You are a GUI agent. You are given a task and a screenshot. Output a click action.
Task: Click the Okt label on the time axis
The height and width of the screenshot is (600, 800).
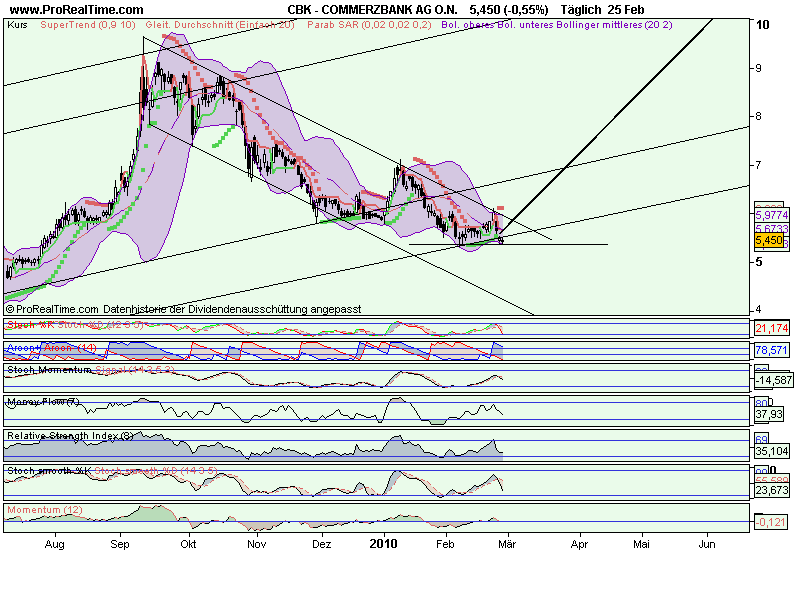click(x=188, y=544)
